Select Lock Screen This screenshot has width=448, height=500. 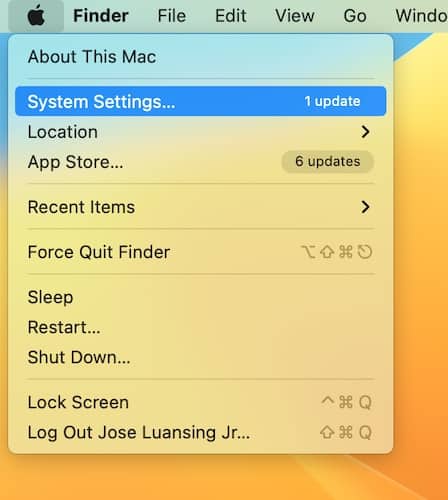click(200, 402)
